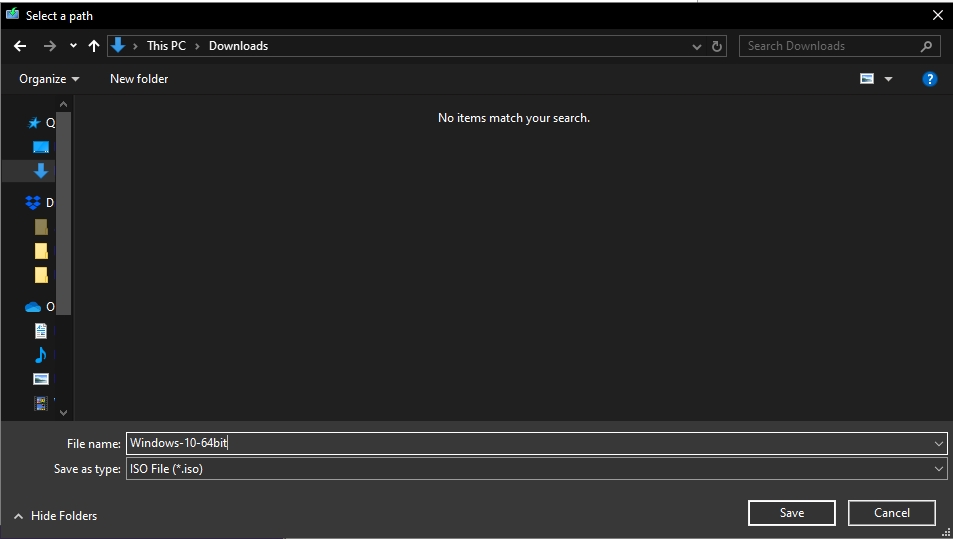Click the Cancel button
The width and height of the screenshot is (953, 539).
click(892, 513)
